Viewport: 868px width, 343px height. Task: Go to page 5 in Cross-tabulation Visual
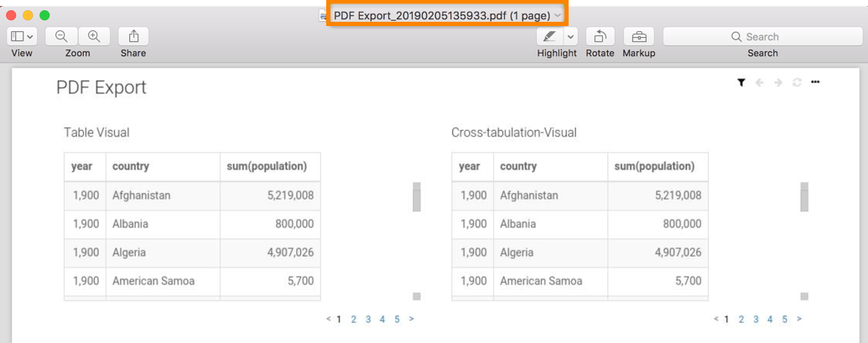pos(784,320)
